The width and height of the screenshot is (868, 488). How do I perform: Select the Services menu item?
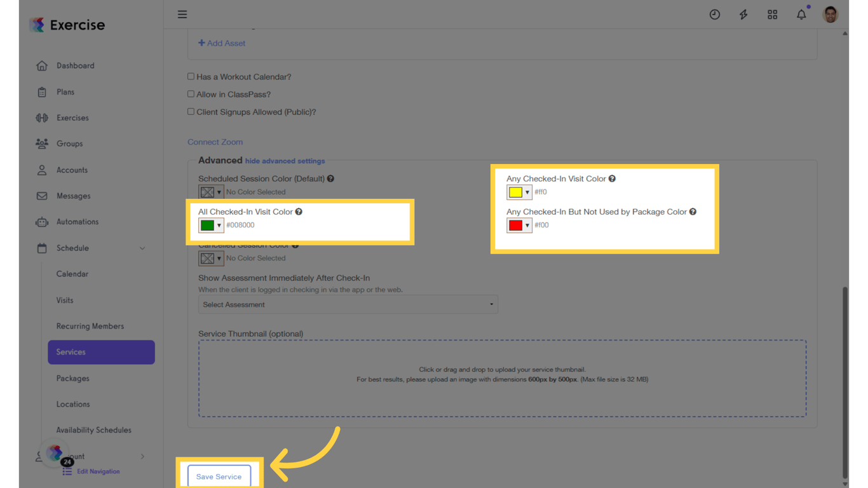101,352
